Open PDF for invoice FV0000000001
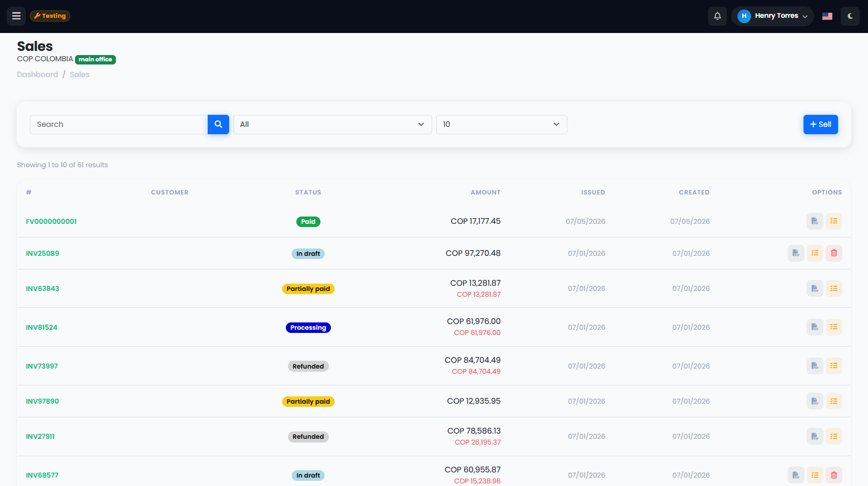Image resolution: width=868 pixels, height=486 pixels. (x=815, y=221)
